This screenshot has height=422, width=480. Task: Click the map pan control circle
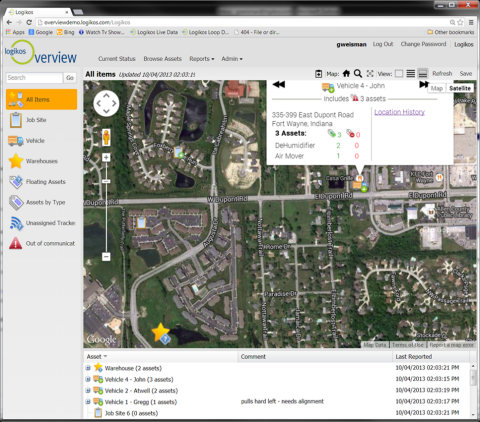point(106,104)
